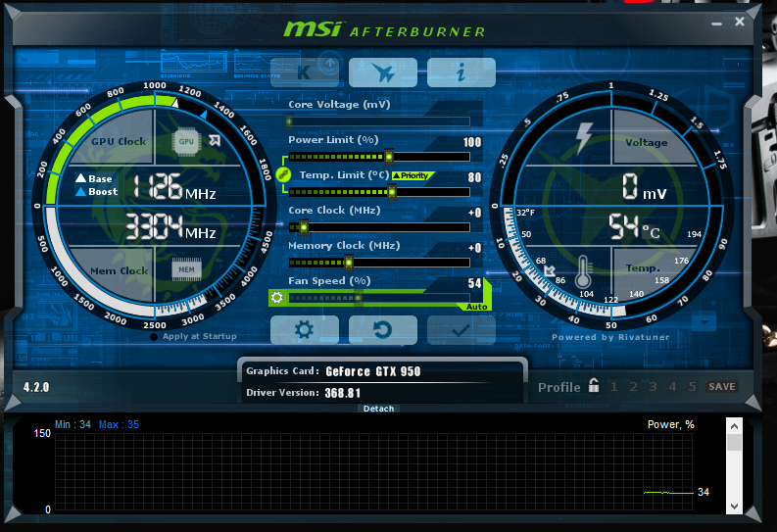Click the 1126 MHz GPU clock readout

coord(174,187)
